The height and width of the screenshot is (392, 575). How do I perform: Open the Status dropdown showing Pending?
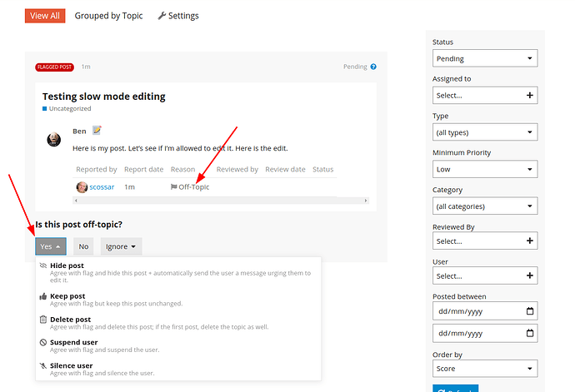485,58
